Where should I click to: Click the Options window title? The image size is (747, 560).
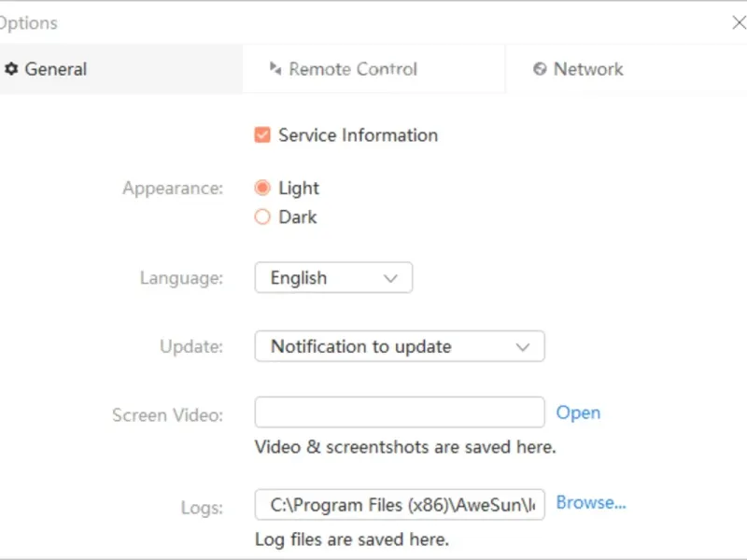28,22
